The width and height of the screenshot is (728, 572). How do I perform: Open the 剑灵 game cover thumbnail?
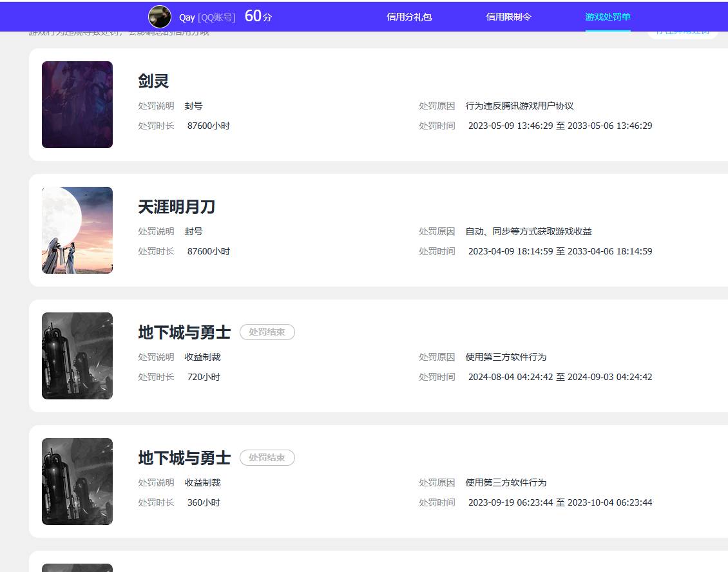tap(77, 104)
